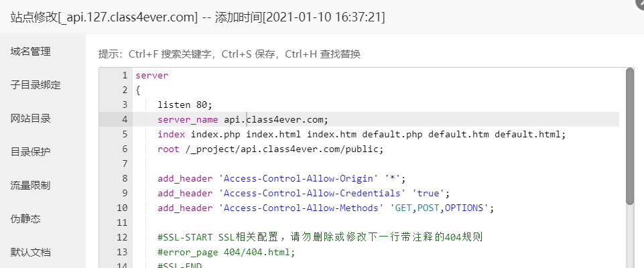Go to 流量限制 tab
Image resolution: width=644 pixels, height=268 pixels.
[x=30, y=186]
